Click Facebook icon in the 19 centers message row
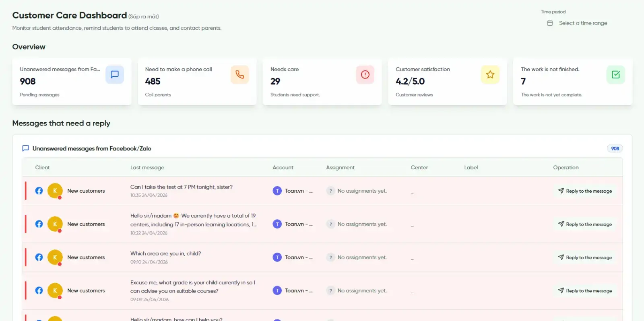 coord(39,224)
